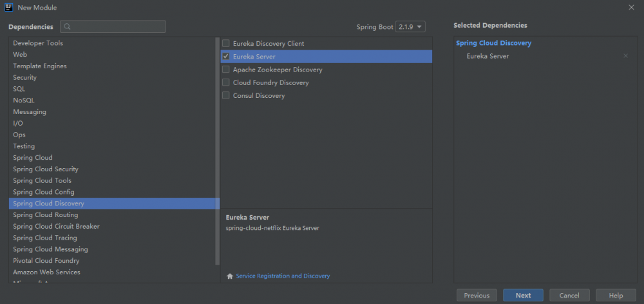This screenshot has height=304, width=644.
Task: Close the New Module dialog
Action: click(x=631, y=7)
